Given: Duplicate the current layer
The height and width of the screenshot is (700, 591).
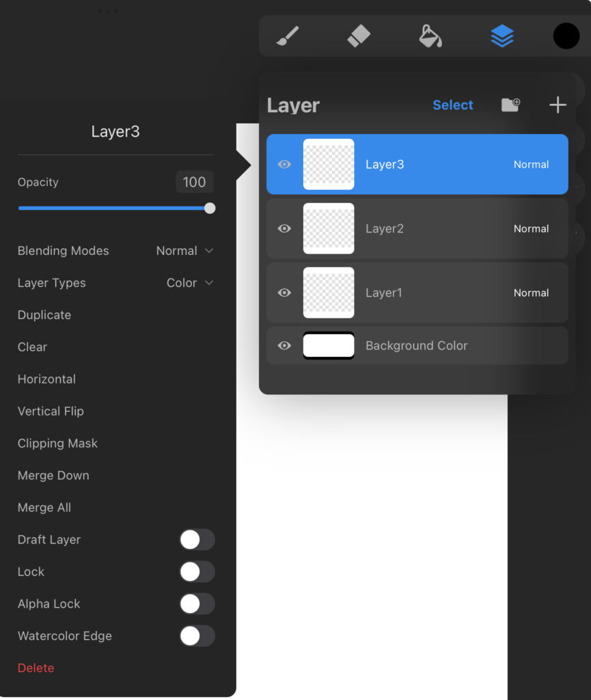Looking at the screenshot, I should [44, 314].
